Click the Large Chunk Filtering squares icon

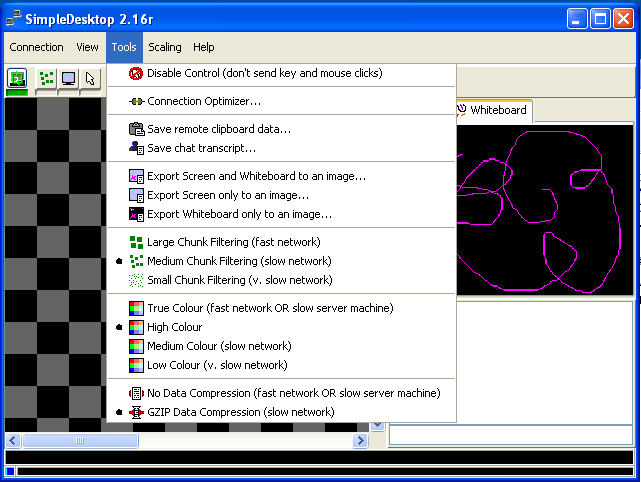click(136, 242)
